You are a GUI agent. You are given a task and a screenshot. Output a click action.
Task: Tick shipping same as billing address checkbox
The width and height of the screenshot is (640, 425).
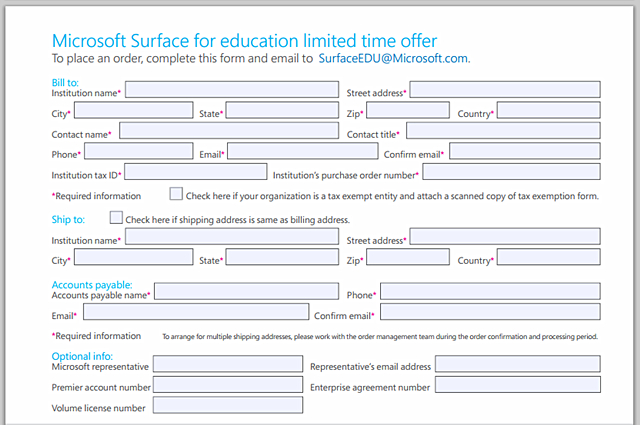(116, 217)
